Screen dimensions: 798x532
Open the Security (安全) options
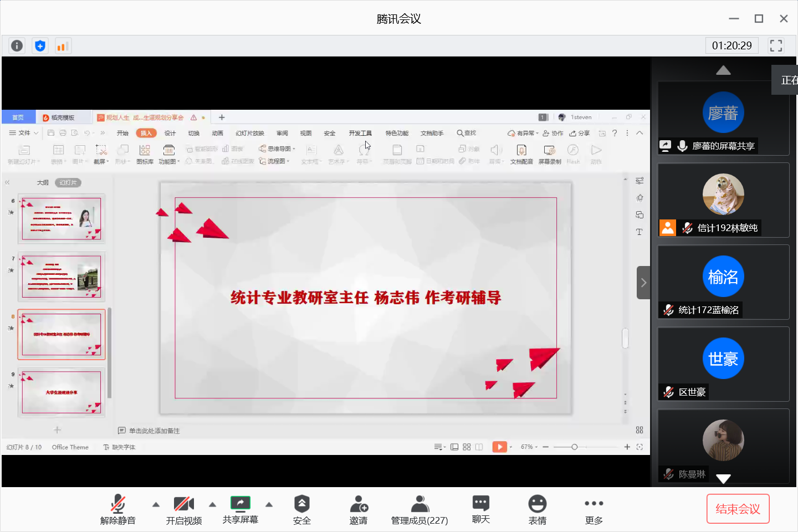click(302, 509)
